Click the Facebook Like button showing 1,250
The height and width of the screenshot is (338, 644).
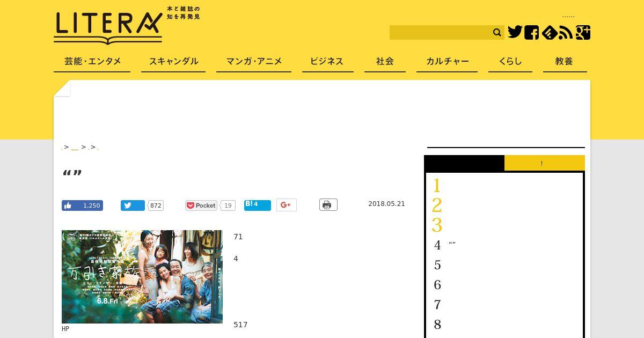click(x=82, y=205)
